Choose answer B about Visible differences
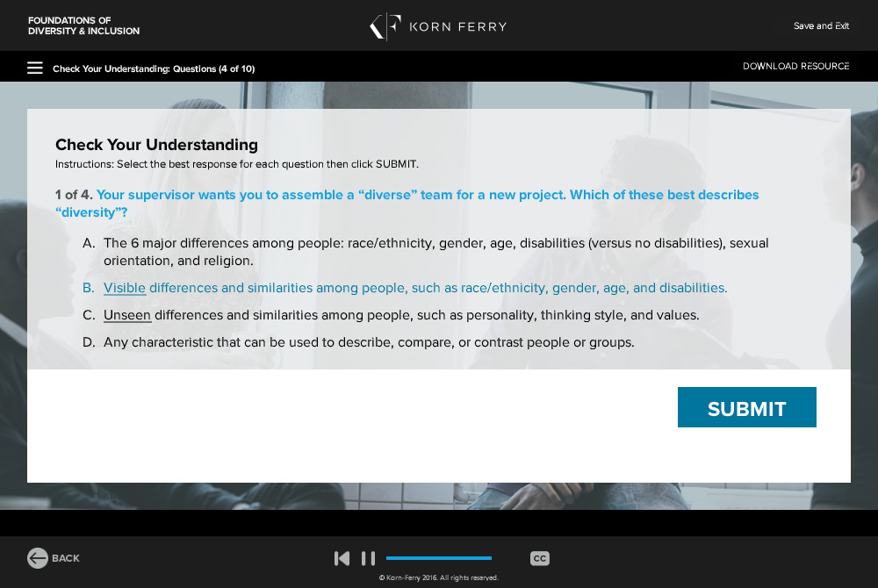 click(x=414, y=288)
